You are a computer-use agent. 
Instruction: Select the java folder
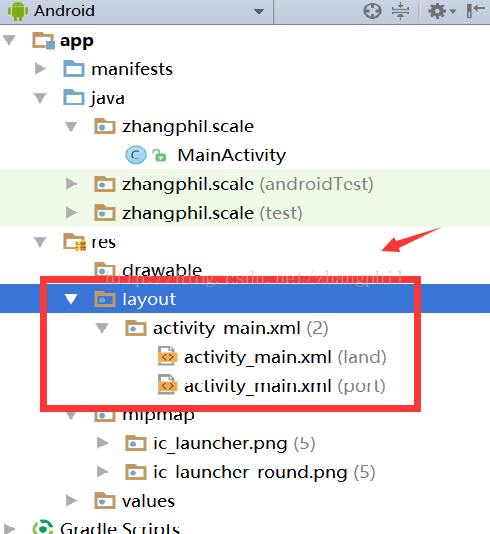108,99
